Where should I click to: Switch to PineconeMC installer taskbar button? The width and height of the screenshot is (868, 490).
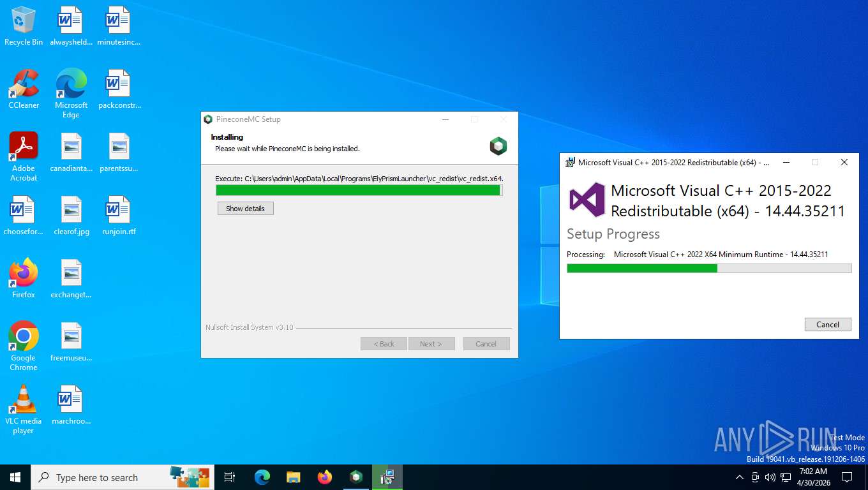(356, 477)
